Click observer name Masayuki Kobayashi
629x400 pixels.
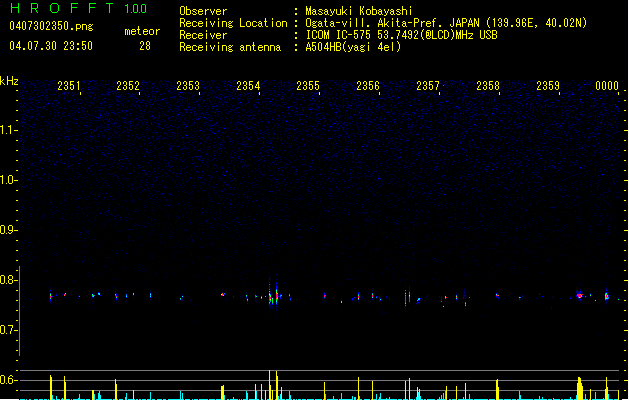tap(359, 11)
